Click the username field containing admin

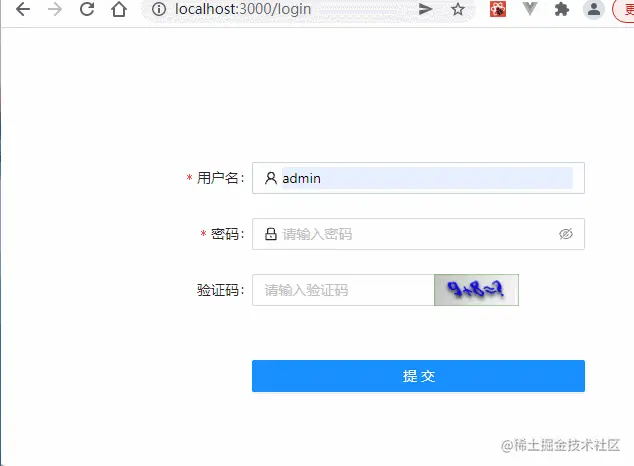[x=418, y=178]
